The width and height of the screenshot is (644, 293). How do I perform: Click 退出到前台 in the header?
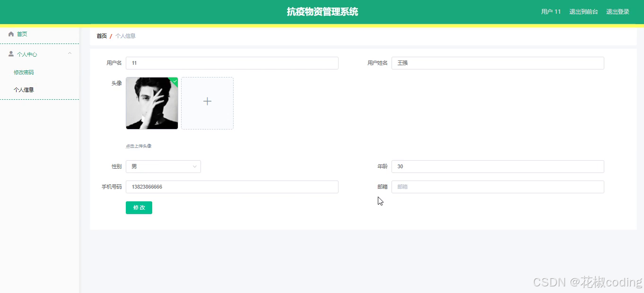(x=583, y=11)
